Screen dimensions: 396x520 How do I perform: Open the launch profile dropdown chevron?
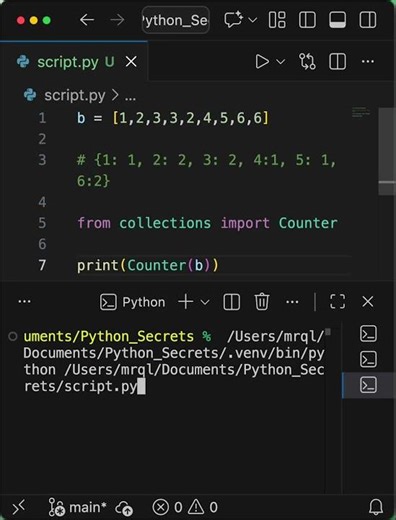tap(205, 302)
